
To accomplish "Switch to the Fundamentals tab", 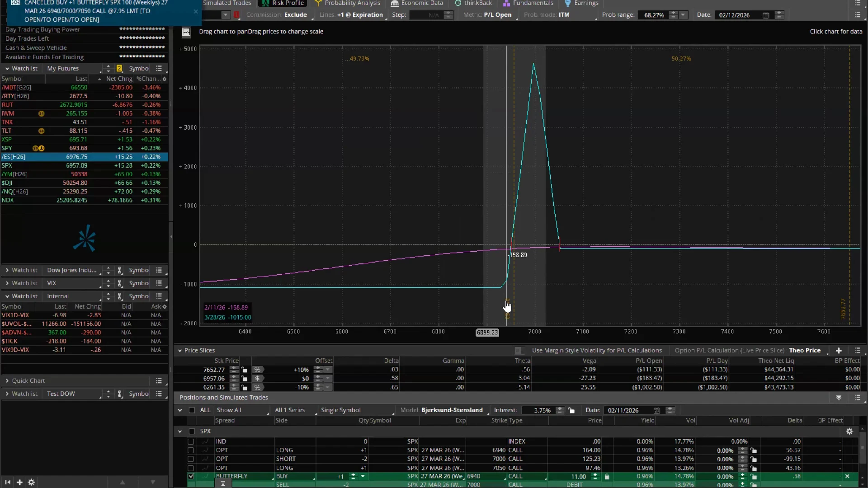I will click(x=528, y=3).
